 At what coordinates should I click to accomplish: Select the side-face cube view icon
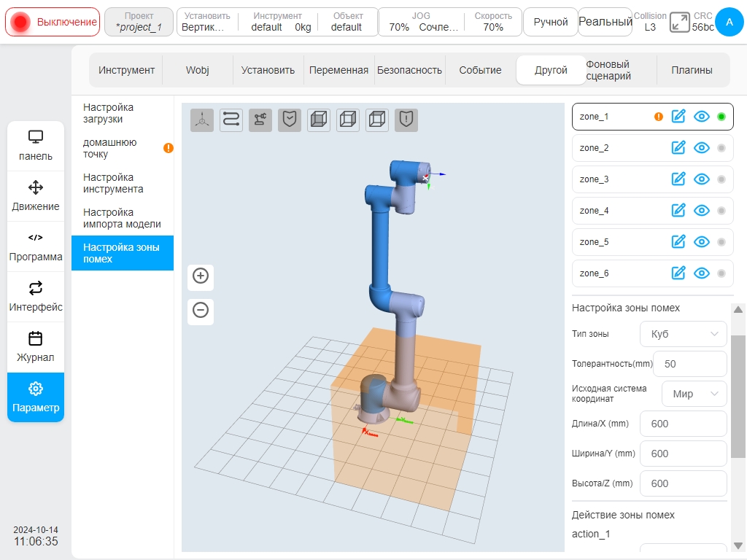tap(348, 120)
